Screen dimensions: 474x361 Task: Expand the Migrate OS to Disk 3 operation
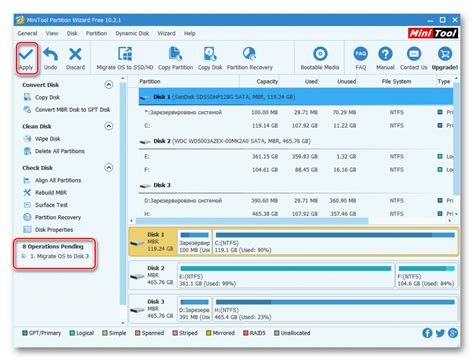pos(23,256)
